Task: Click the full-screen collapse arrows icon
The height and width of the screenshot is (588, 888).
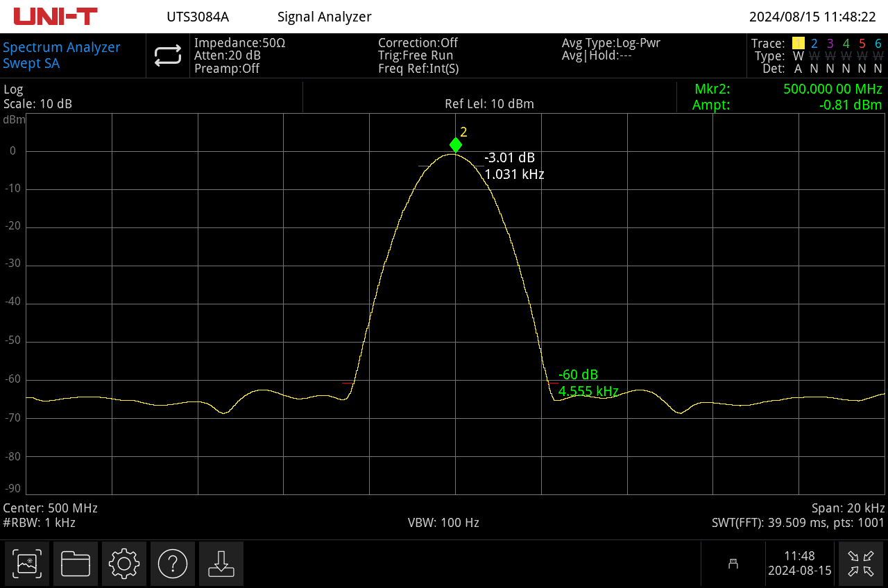Action: tap(860, 564)
